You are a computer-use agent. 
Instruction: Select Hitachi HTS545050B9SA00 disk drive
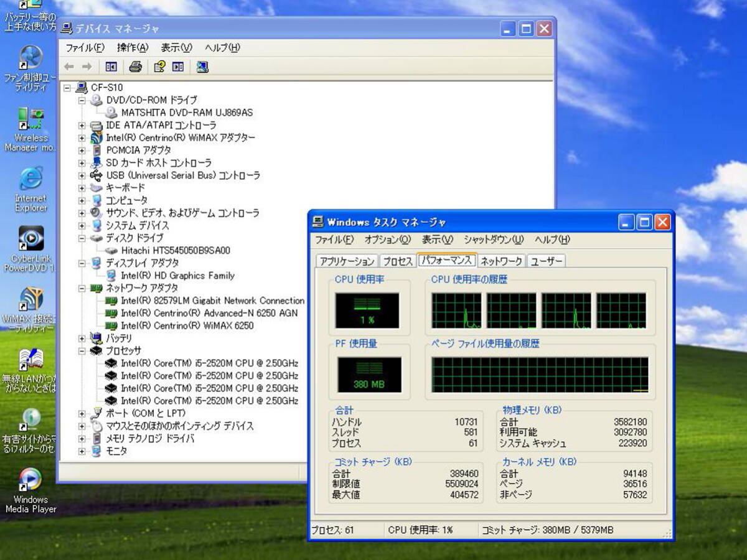176,251
